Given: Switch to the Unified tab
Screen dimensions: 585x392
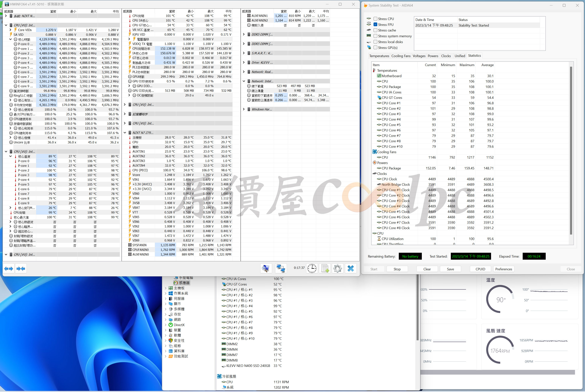Looking at the screenshot, I should (x=460, y=56).
